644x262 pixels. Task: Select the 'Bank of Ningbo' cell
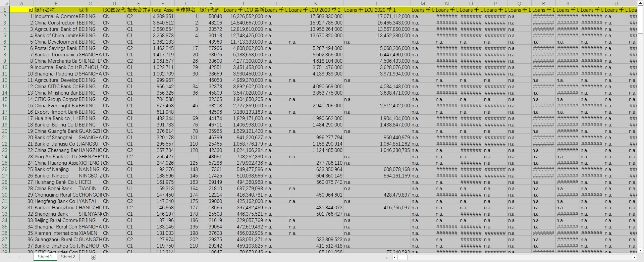[x=56, y=175]
